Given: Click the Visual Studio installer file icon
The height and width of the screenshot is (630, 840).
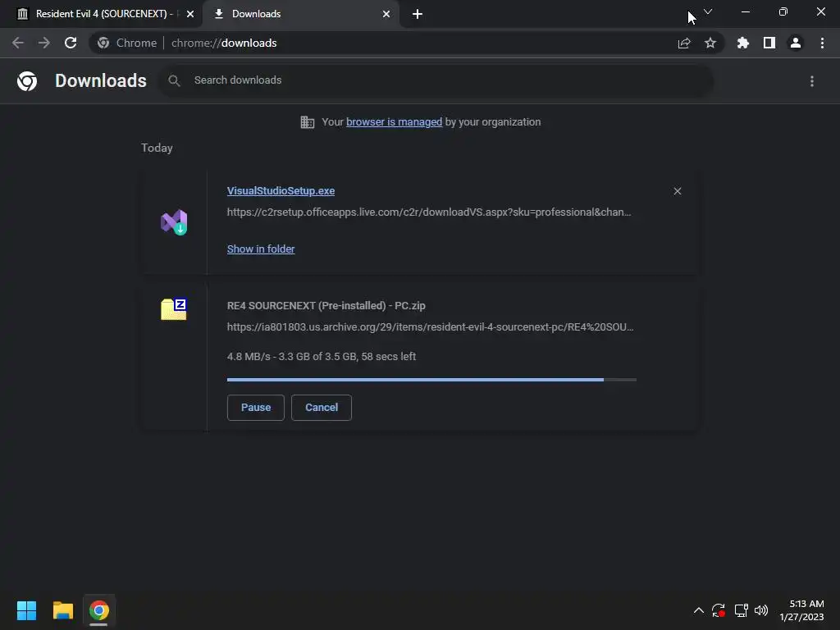Looking at the screenshot, I should [174, 222].
